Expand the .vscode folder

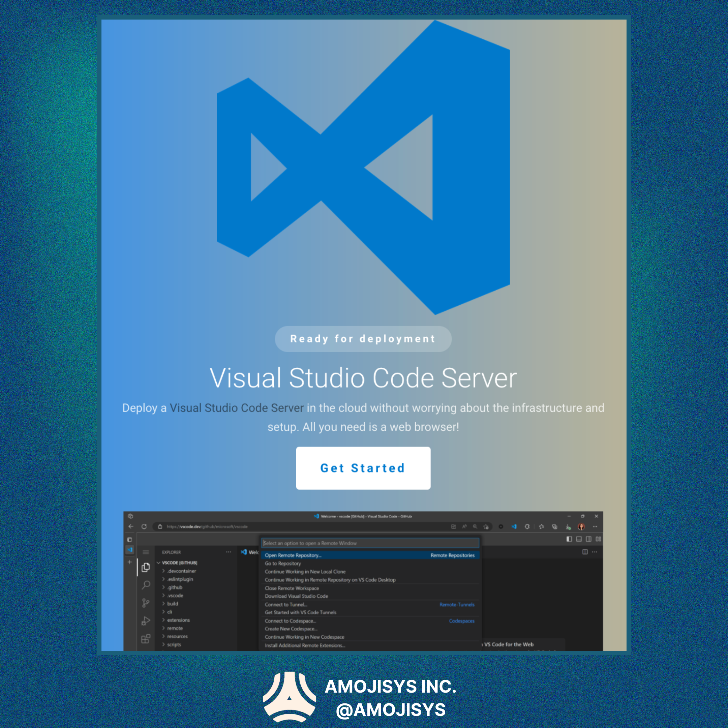pos(175,595)
